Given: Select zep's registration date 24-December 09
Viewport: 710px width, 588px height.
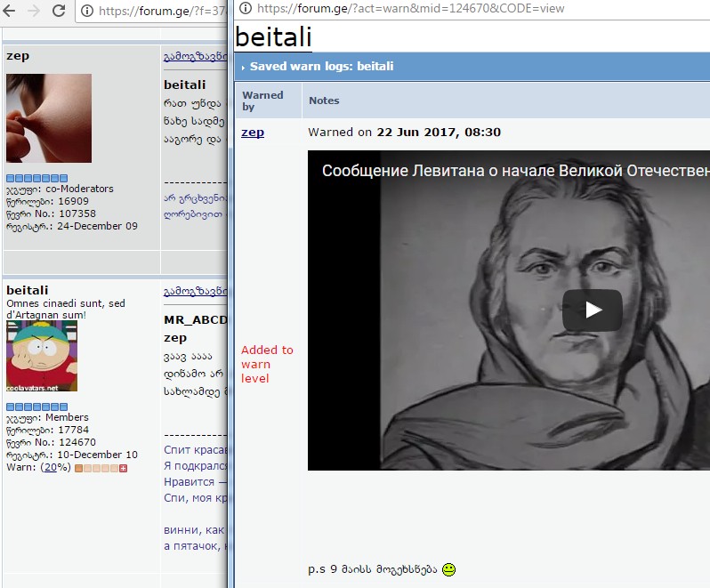Looking at the screenshot, I should coord(97,226).
